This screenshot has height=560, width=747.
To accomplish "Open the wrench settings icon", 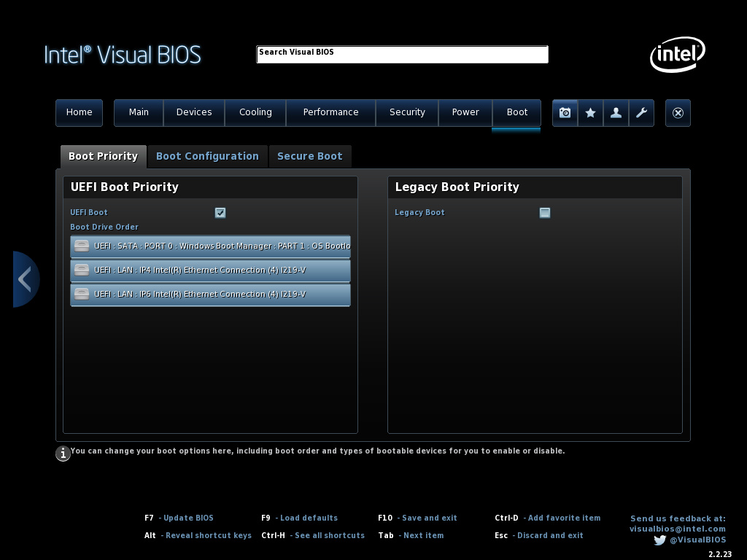I will (641, 113).
